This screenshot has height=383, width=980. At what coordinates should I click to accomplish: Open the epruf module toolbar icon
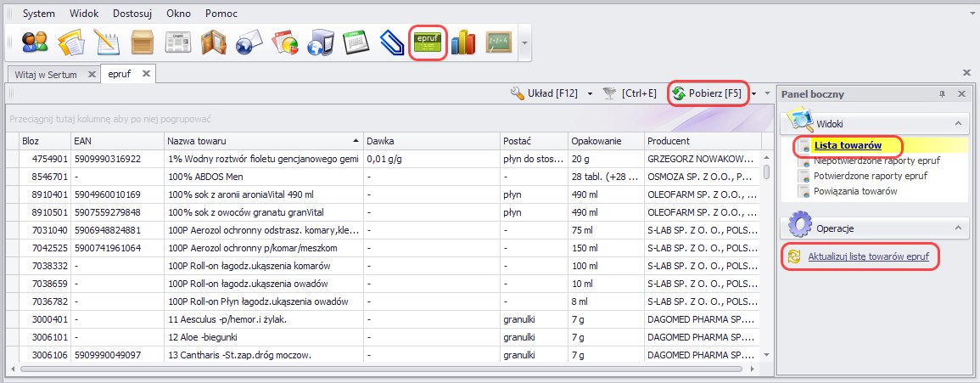(x=428, y=42)
